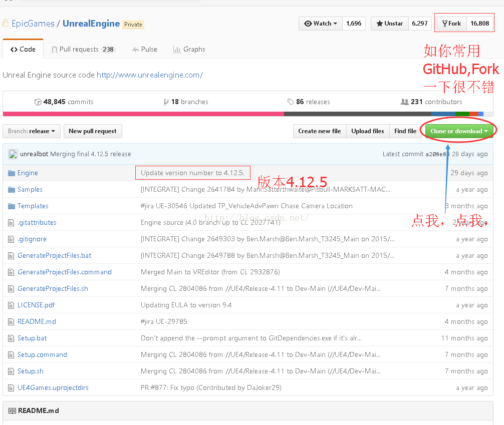This screenshot has width=504, height=425.
Task: Click the README.md file icon in list
Action: pyautogui.click(x=11, y=321)
